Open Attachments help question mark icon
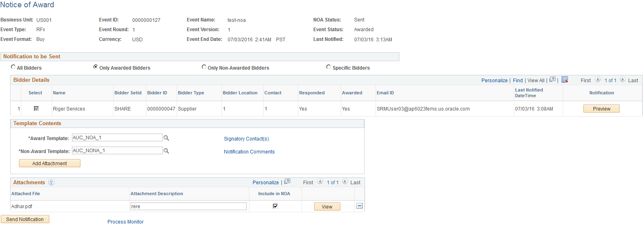The image size is (644, 230). click(x=51, y=183)
